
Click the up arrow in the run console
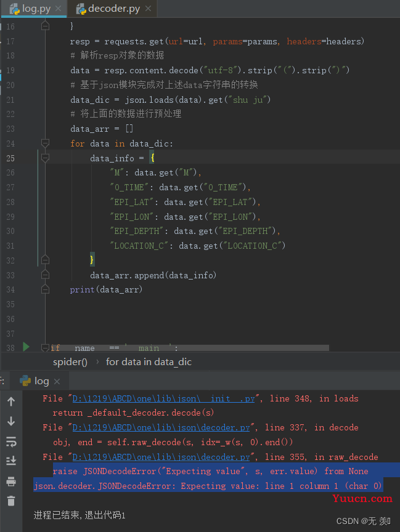coord(11,401)
